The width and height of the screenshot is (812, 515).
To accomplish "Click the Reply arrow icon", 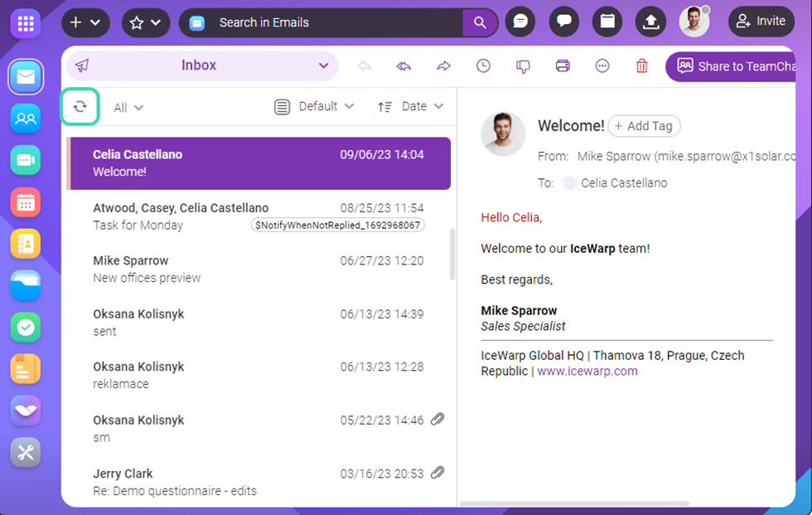I will [x=365, y=66].
